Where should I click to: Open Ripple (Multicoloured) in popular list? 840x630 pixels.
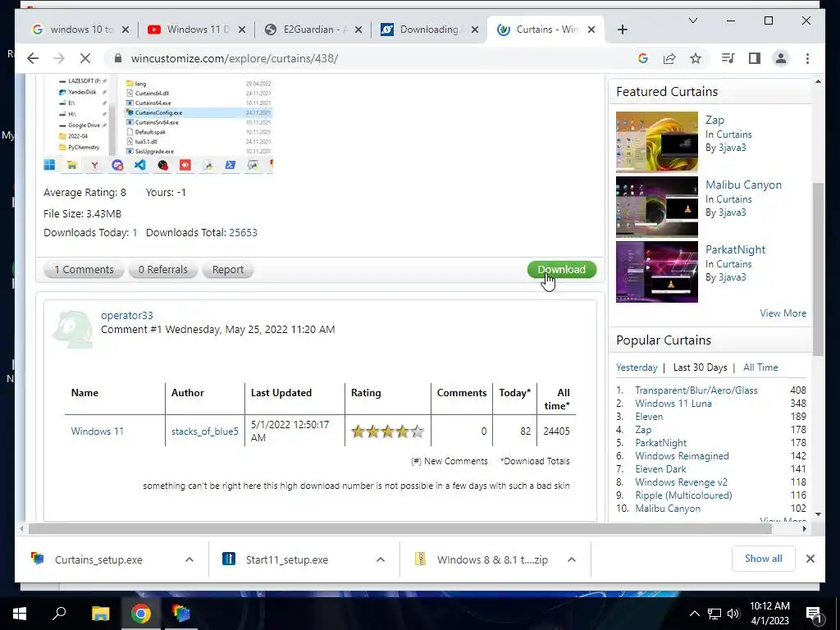pyautogui.click(x=683, y=495)
